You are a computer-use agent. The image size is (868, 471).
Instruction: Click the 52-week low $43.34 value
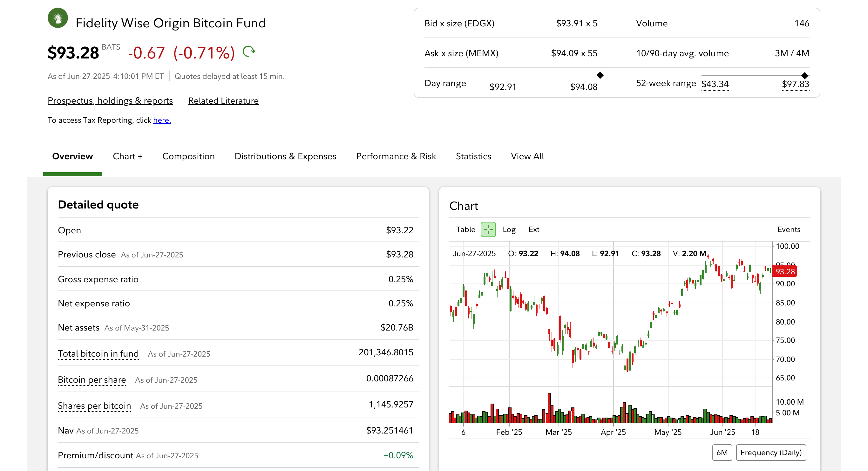(x=715, y=84)
